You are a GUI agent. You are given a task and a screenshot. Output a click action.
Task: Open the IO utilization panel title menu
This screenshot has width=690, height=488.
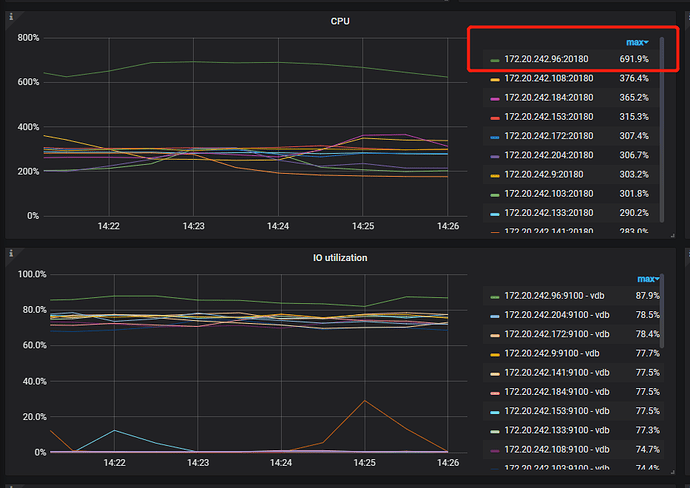point(341,257)
